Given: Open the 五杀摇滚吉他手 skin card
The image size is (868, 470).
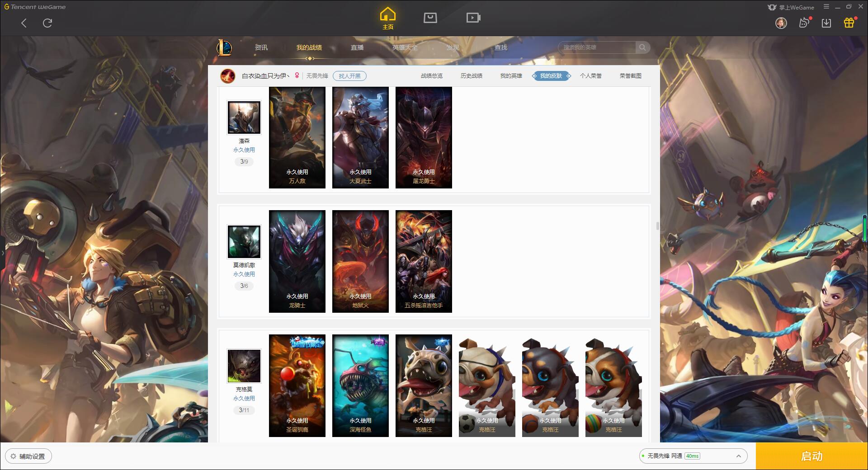Looking at the screenshot, I should (x=424, y=261).
